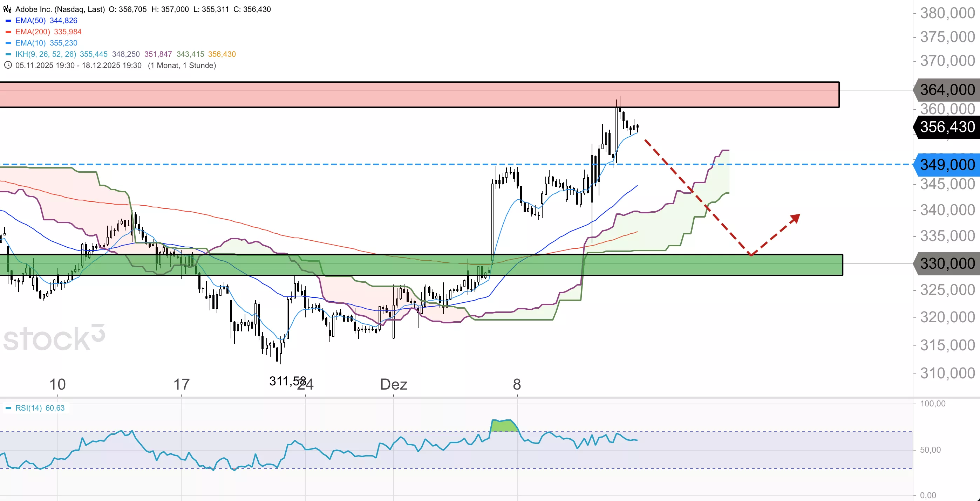This screenshot has height=501, width=980.
Task: Open the IKH(9, 26, 52, 26) indicator label
Action: tap(46, 54)
